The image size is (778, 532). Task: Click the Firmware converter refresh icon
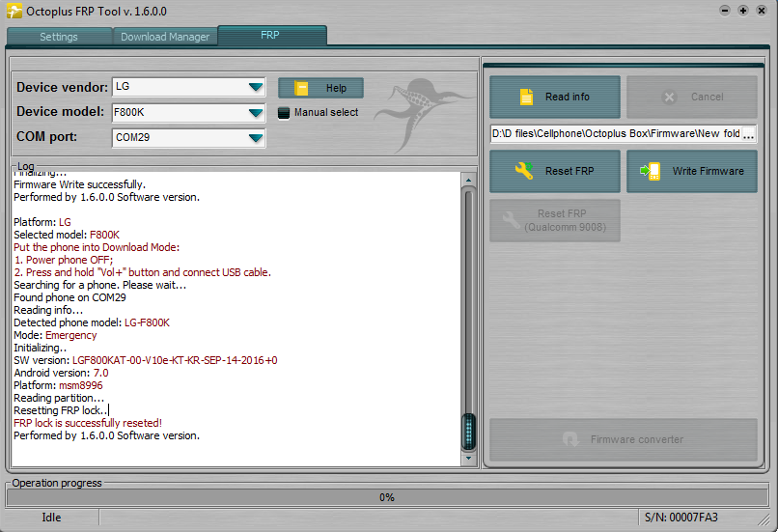[570, 439]
